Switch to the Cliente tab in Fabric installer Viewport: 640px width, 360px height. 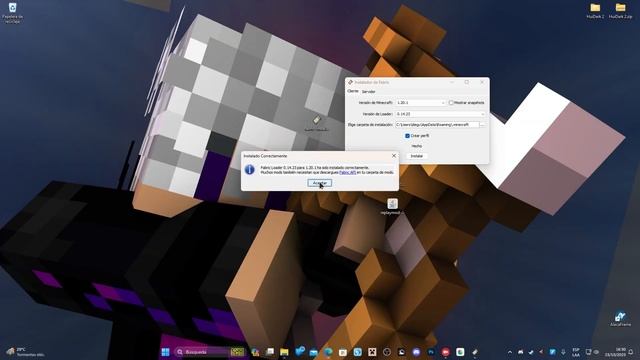tap(353, 91)
